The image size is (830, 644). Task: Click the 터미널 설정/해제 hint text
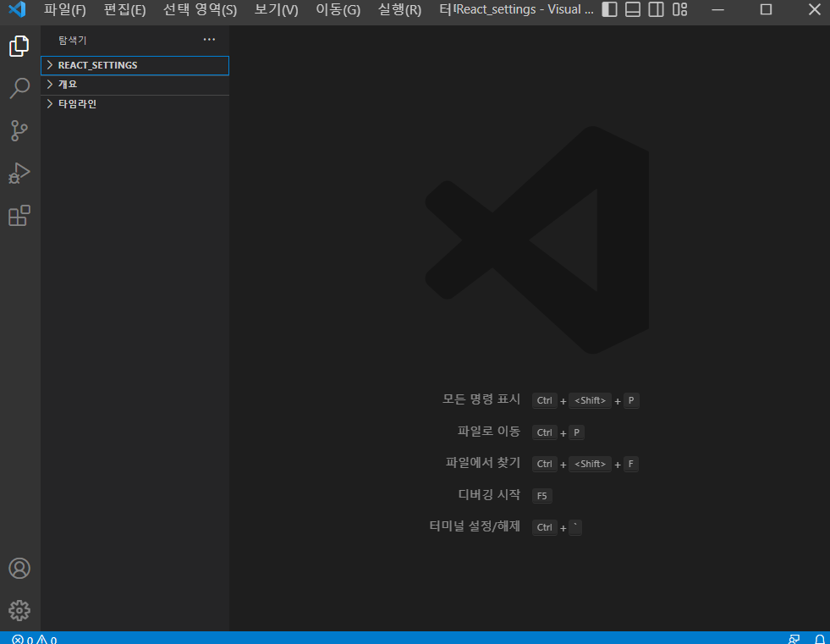475,526
